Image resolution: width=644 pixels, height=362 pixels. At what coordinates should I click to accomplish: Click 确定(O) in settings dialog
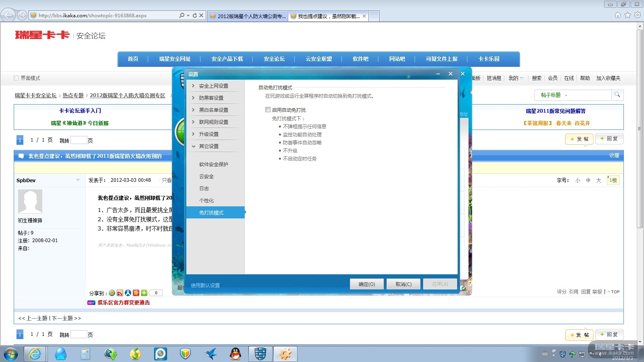(367, 284)
